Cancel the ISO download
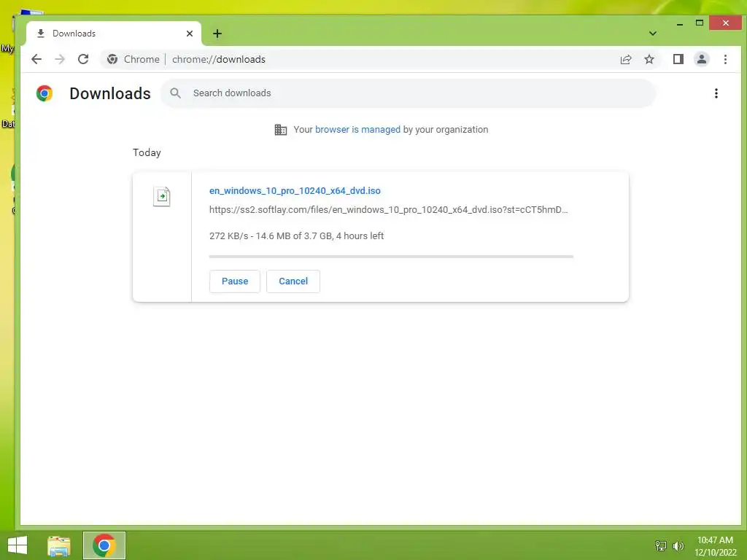The image size is (747, 560). [293, 281]
